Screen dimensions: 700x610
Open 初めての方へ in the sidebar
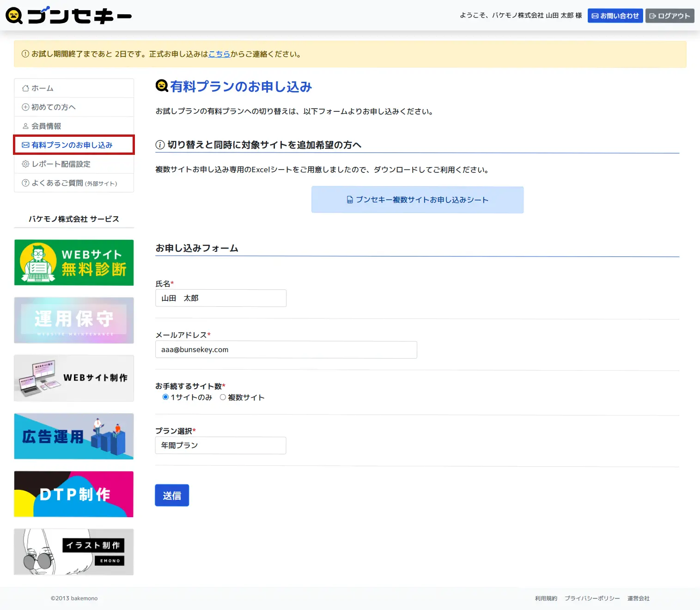(x=74, y=107)
